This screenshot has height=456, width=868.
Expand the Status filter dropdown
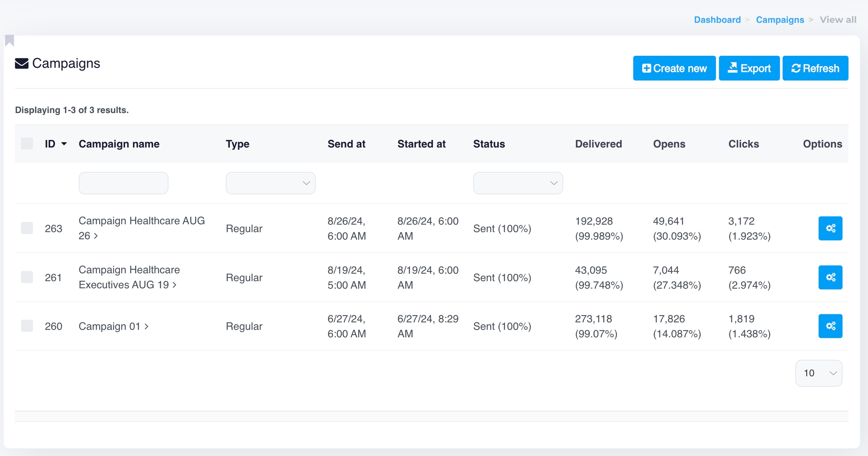tap(518, 183)
